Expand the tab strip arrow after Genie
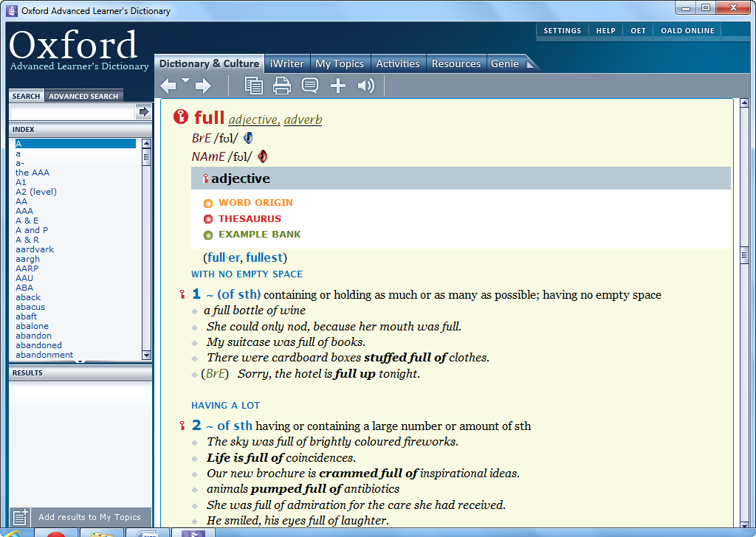This screenshot has height=537, width=756. [x=530, y=64]
